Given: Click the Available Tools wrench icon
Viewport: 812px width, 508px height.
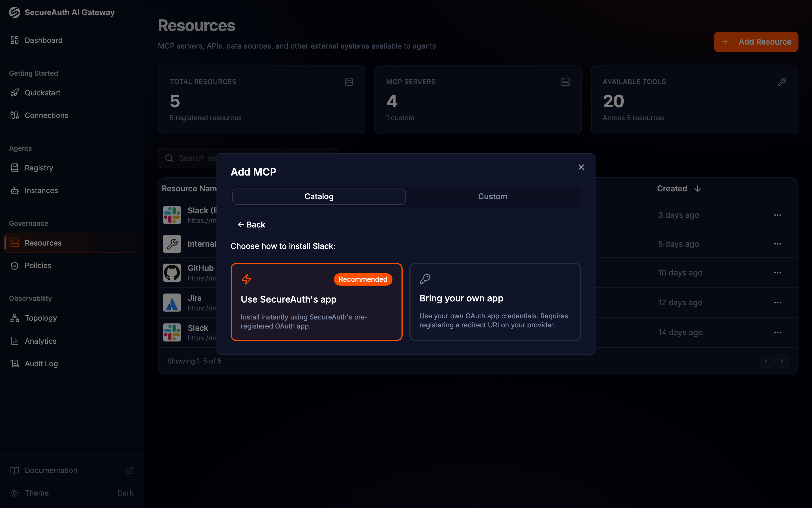Looking at the screenshot, I should [782, 82].
